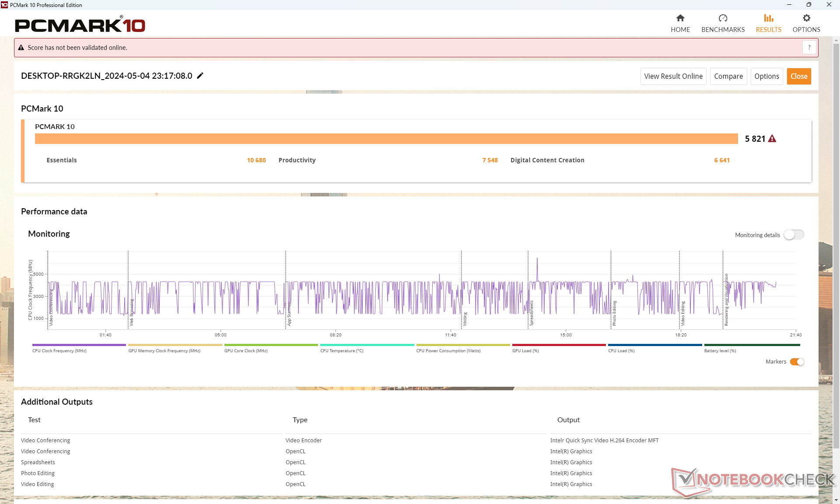Click the Video Editing marker in the chart
This screenshot has height=504, width=840.
tap(683, 313)
